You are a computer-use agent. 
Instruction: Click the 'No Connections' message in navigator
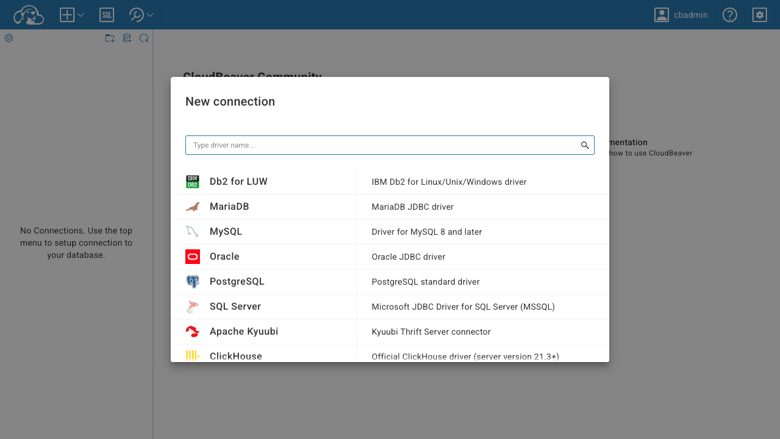[76, 243]
